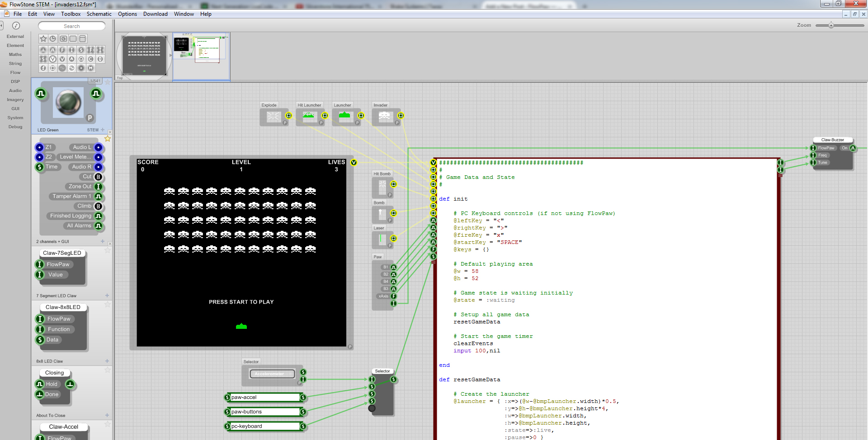Adjust the Zoom slider handle
This screenshot has width=868, height=440.
pos(831,25)
